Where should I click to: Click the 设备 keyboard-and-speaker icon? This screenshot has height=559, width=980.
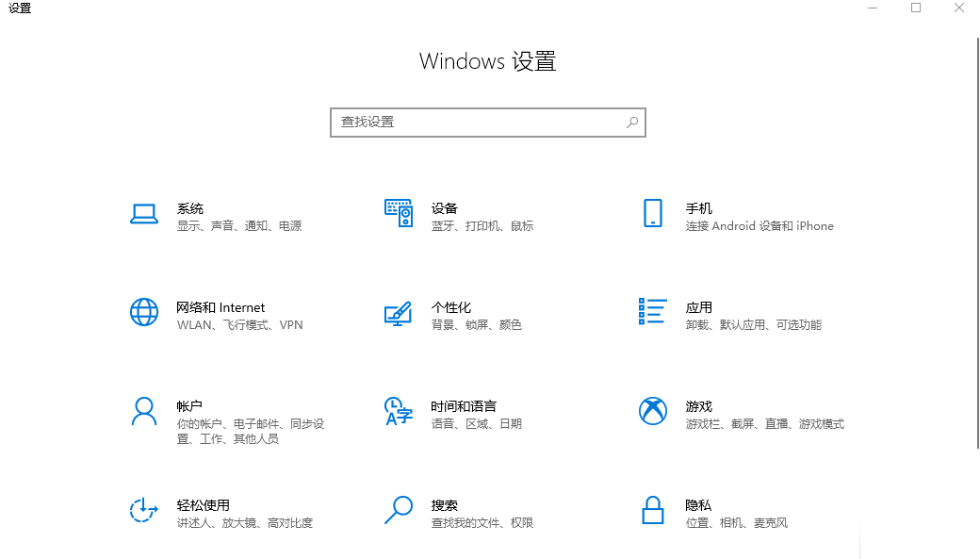pyautogui.click(x=399, y=213)
